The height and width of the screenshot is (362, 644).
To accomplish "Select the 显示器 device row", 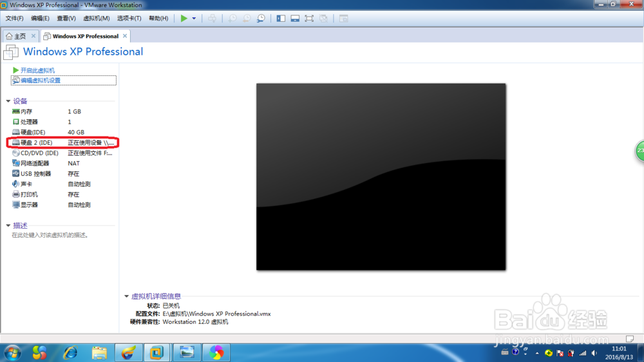I will [x=62, y=205].
